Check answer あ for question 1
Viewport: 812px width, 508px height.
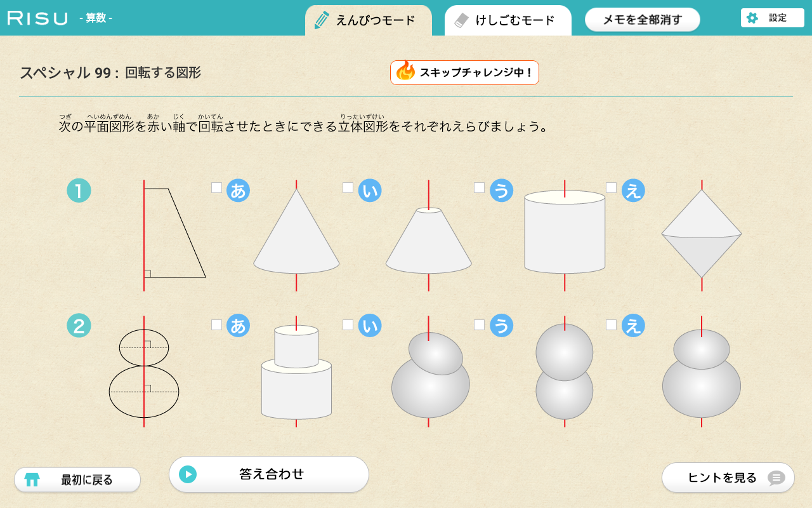point(216,187)
